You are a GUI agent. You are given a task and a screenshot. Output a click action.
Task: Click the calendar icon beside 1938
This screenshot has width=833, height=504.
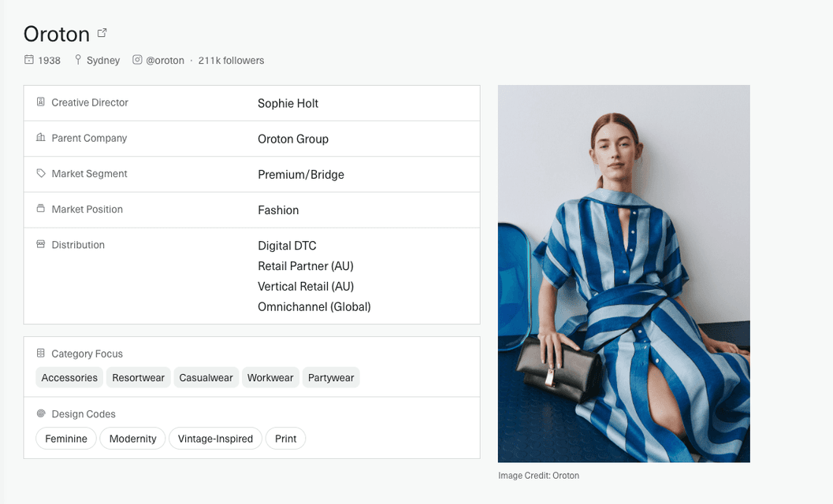(29, 60)
